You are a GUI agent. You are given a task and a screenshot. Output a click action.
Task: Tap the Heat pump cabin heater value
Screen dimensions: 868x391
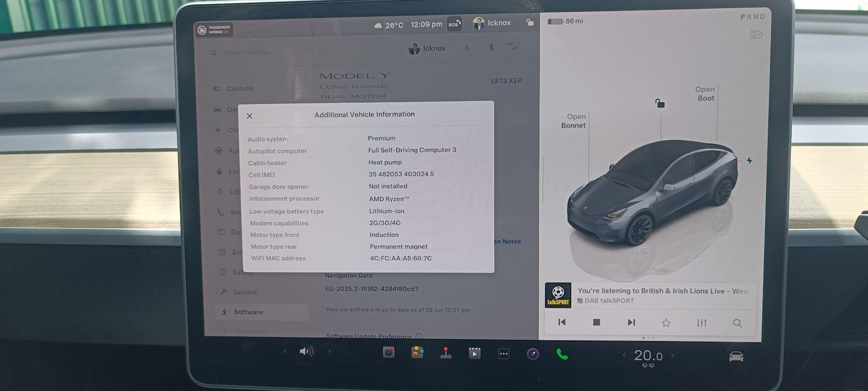pyautogui.click(x=385, y=162)
